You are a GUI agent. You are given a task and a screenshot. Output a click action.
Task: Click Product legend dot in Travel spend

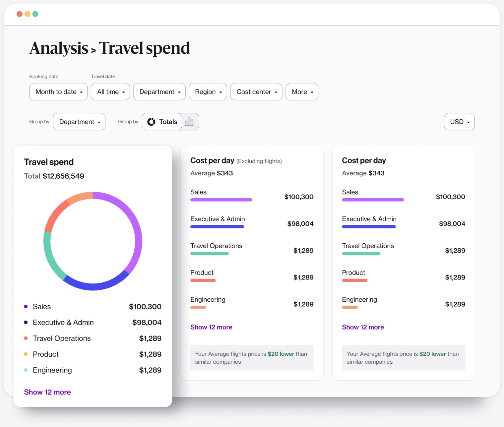coord(26,354)
